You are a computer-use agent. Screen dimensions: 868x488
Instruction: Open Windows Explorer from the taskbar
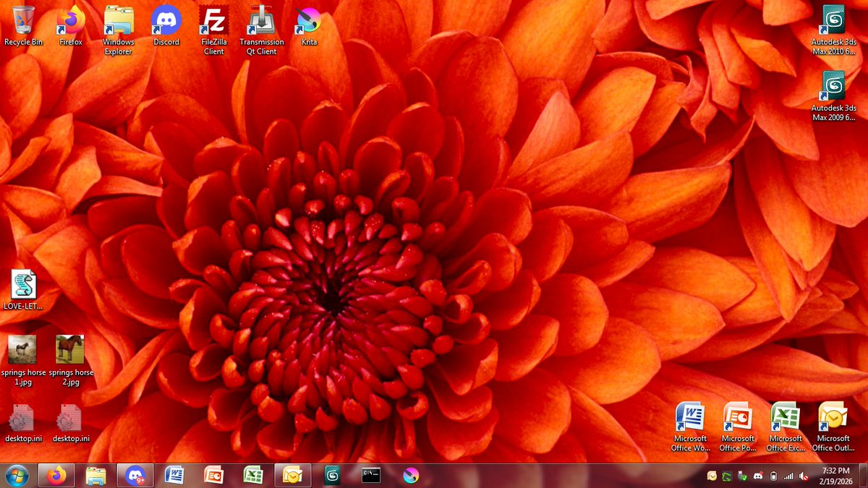95,476
